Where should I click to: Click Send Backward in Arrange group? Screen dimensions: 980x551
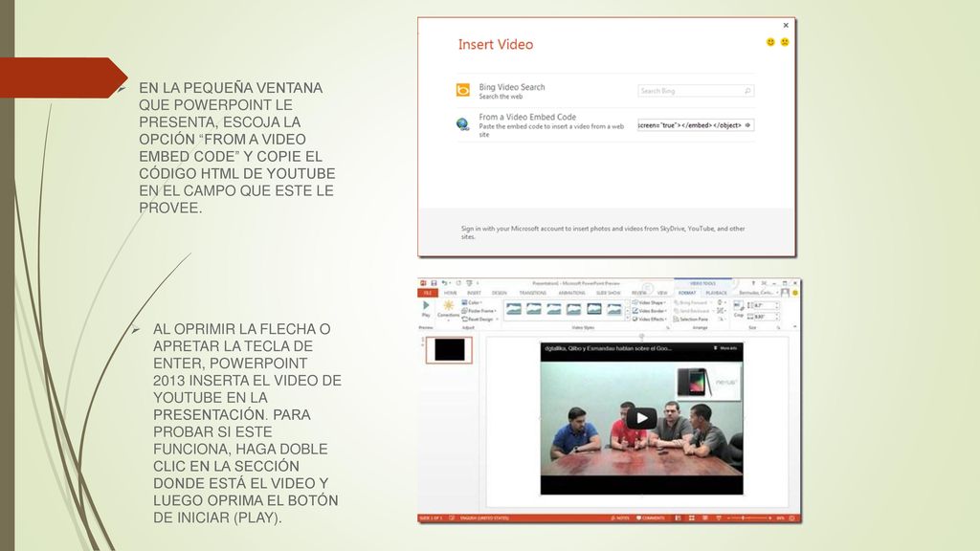[x=693, y=311]
